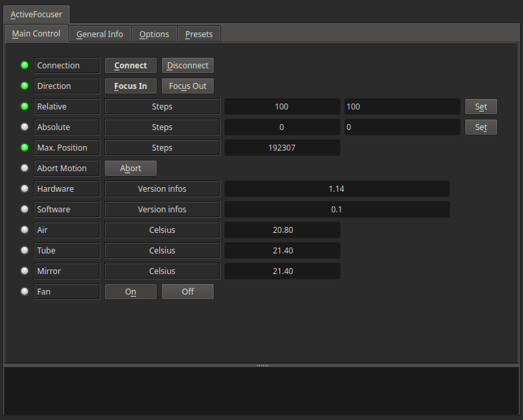This screenshot has width=523, height=420.
Task: Click the Direction status indicator light
Action: point(25,86)
